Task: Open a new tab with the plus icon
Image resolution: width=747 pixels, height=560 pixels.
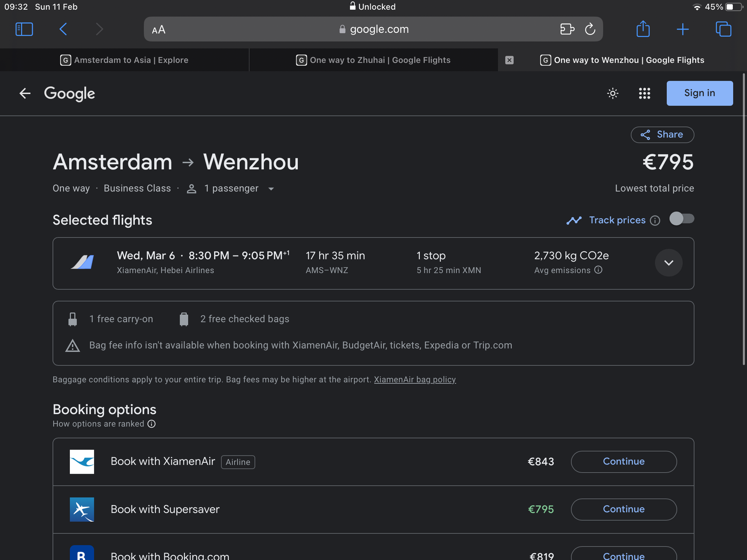Action: (x=682, y=29)
